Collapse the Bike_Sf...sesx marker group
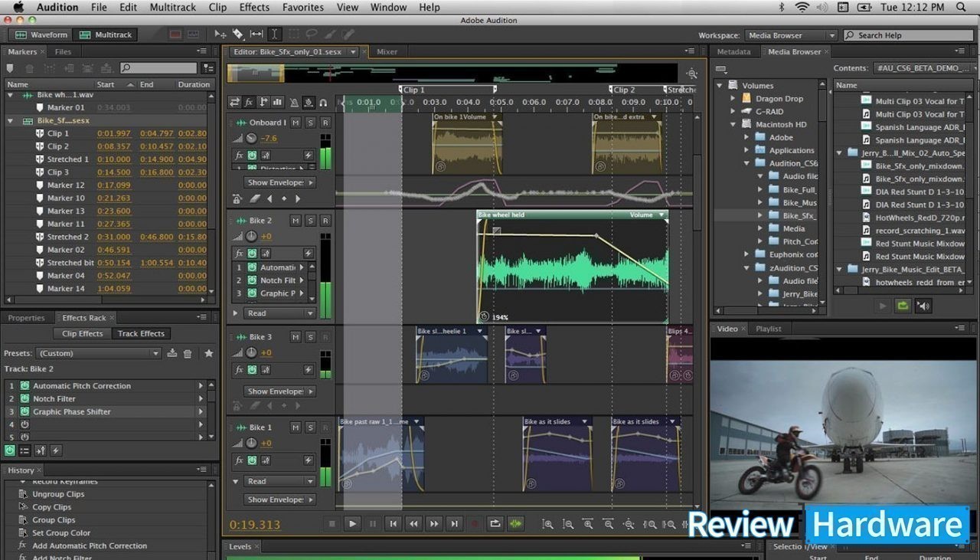The width and height of the screenshot is (980, 560). click(11, 121)
